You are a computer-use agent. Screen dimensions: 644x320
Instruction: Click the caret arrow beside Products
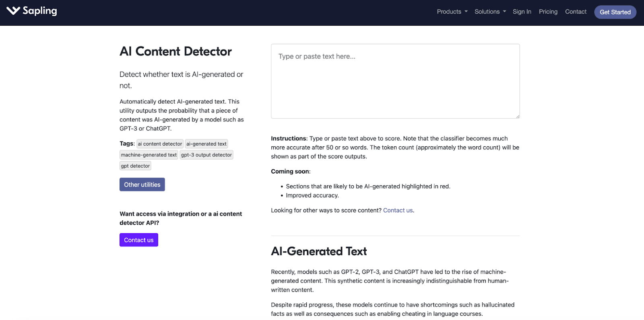pos(466,12)
